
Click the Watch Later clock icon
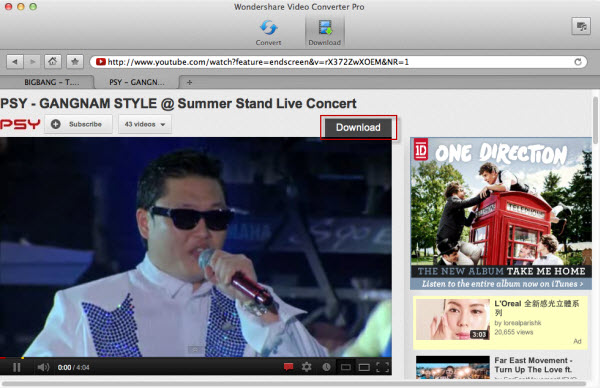point(326,367)
